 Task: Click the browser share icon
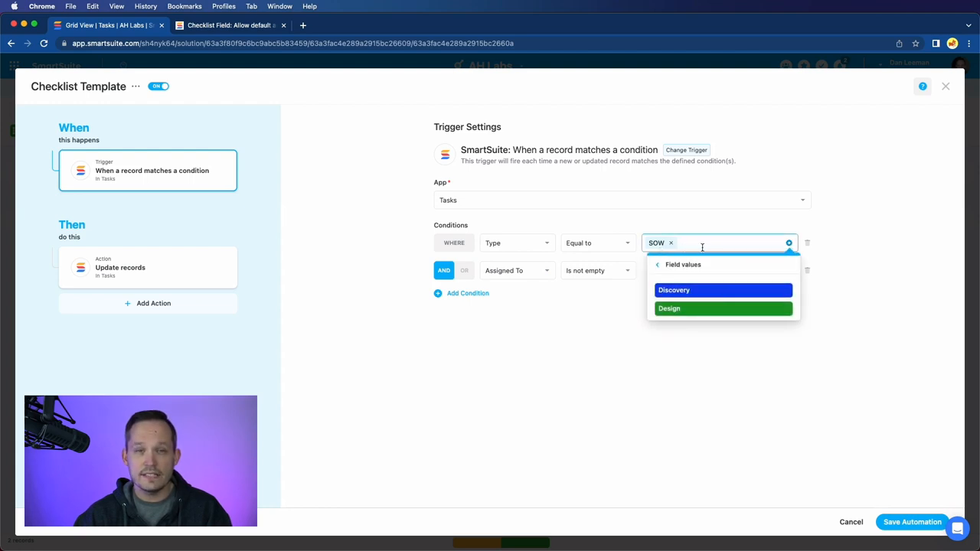tap(899, 44)
